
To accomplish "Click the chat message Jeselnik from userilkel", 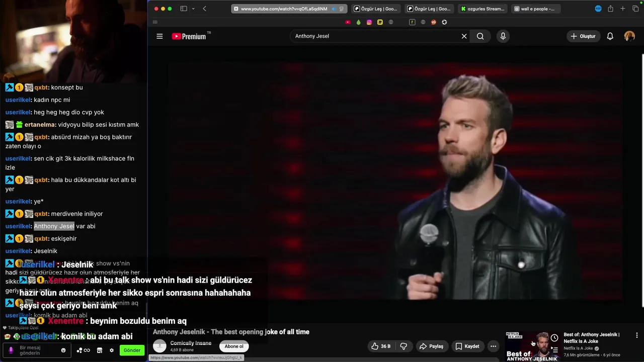I will click(45, 251).
